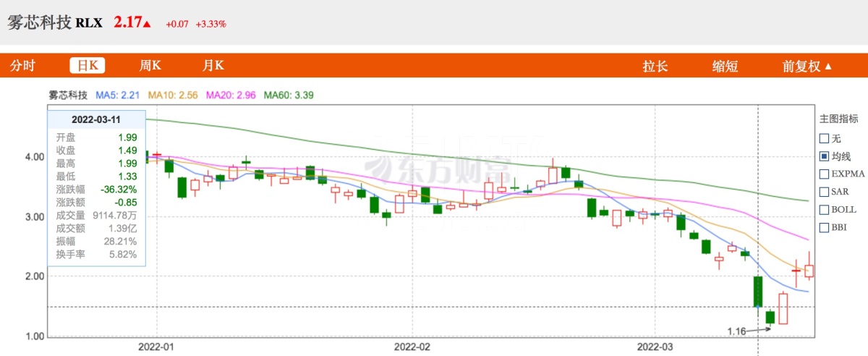Check the BBI indicator box

click(824, 228)
